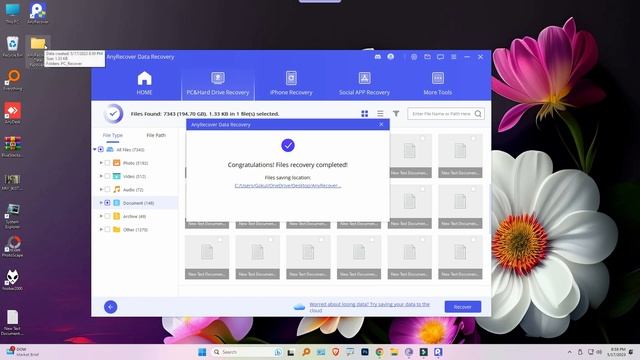The image size is (640, 360).
Task: Expand the Other tree node
Action: pyautogui.click(x=101, y=229)
